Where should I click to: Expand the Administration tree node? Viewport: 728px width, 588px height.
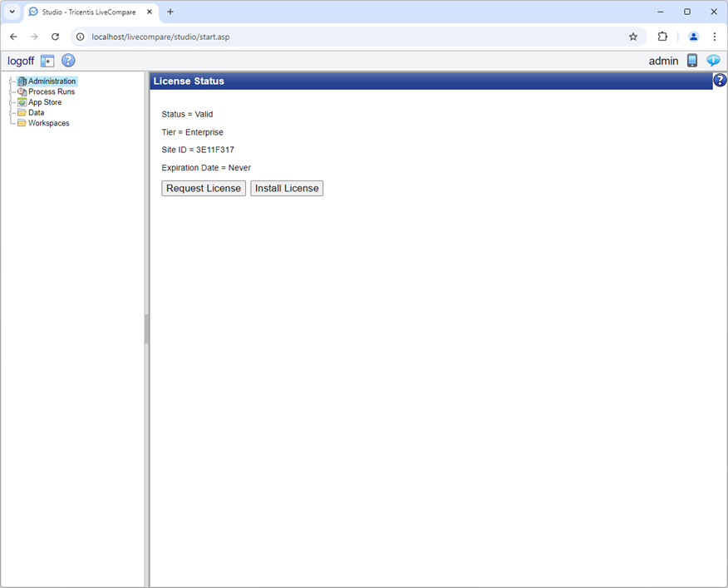[11, 81]
